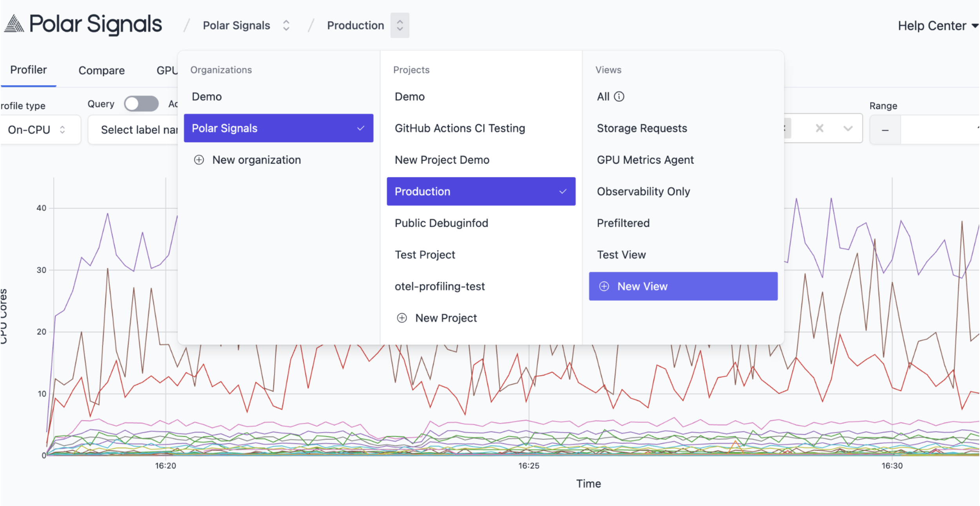Click the checkmark on Polar Signals
The image size is (980, 506).
(x=361, y=128)
